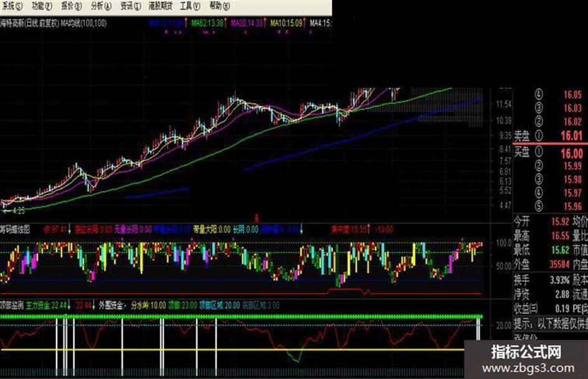Click the 4.47 price axis label

(505, 205)
